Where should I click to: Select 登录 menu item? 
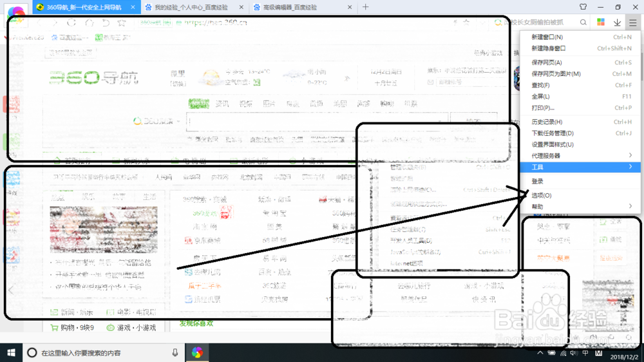(x=580, y=181)
